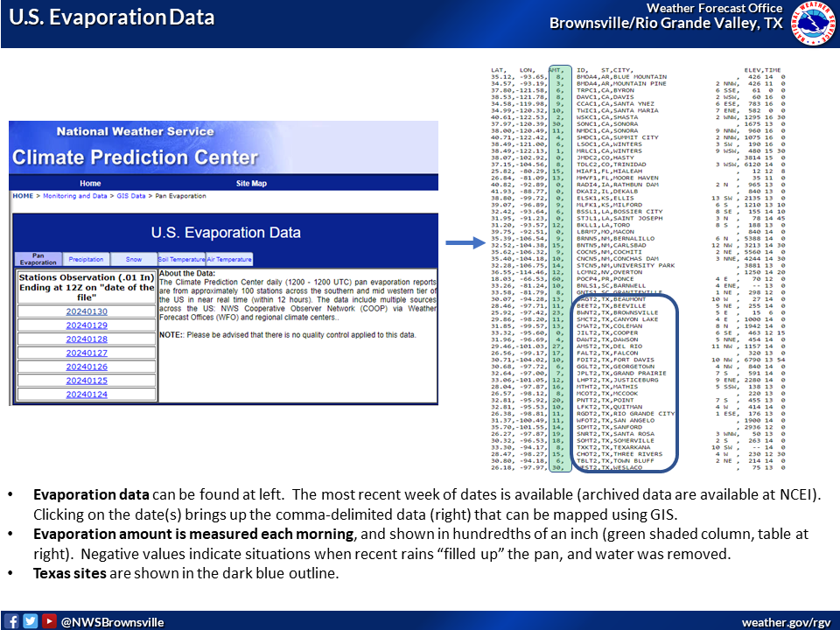This screenshot has width=840, height=630.
Task: Click the 'Weather Forecast Office' header text
Action: pos(715,8)
